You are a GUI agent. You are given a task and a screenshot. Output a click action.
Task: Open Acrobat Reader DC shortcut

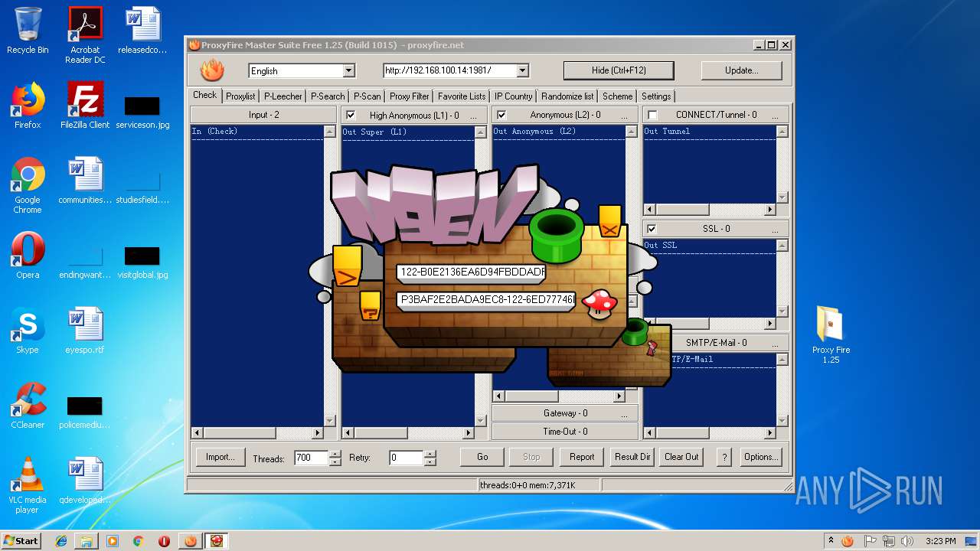85,35
